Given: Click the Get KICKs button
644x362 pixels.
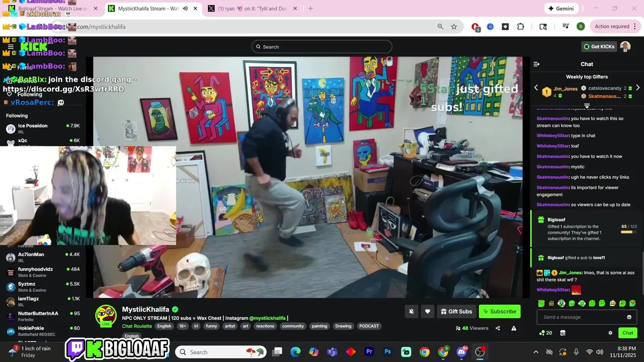Looking at the screenshot, I should point(599,47).
